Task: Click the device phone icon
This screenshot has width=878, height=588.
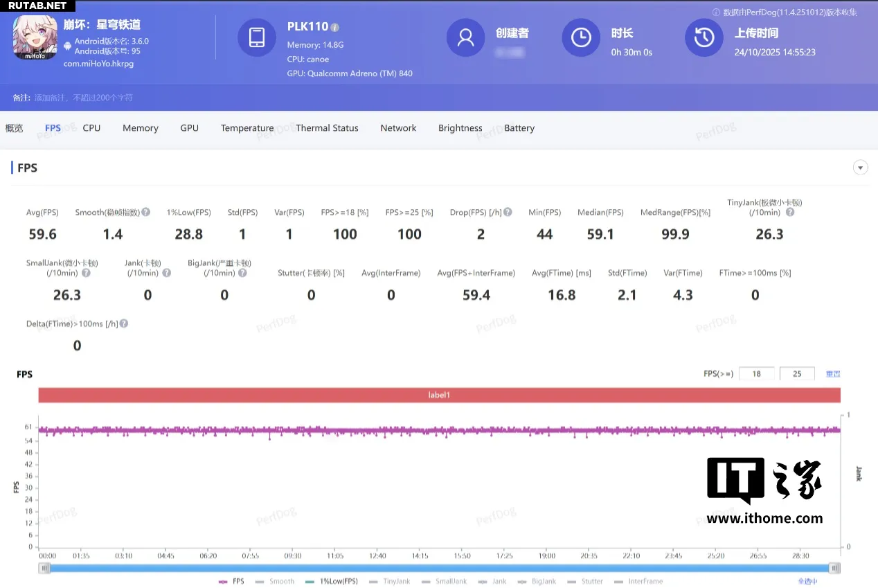Action: (x=256, y=37)
